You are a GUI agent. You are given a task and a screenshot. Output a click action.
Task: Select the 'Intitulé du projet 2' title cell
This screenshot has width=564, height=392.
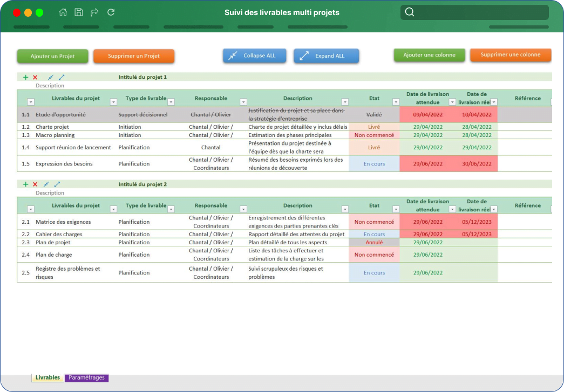pos(142,184)
